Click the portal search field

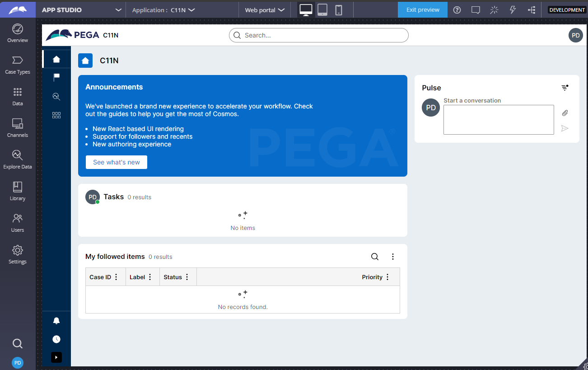[318, 35]
